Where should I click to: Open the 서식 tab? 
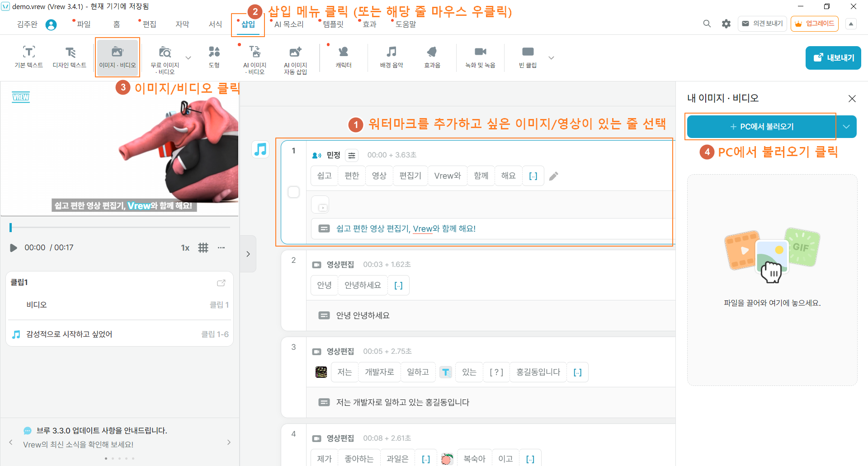pyautogui.click(x=215, y=24)
